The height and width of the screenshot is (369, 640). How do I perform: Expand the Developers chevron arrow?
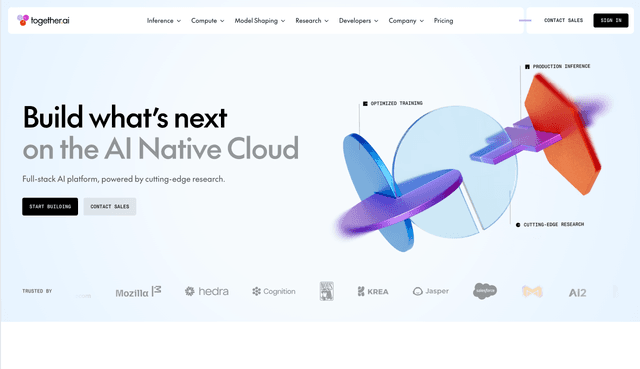click(x=376, y=21)
